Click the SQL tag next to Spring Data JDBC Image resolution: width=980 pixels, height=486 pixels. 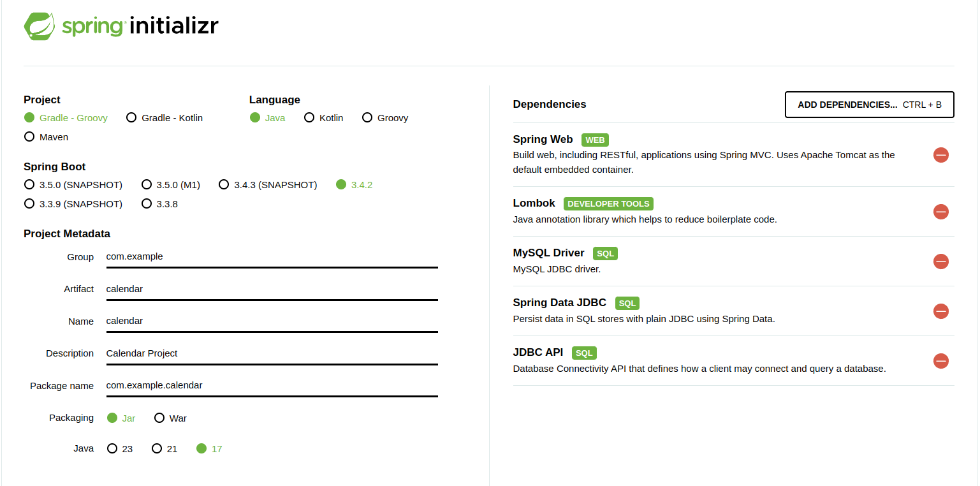click(x=627, y=303)
